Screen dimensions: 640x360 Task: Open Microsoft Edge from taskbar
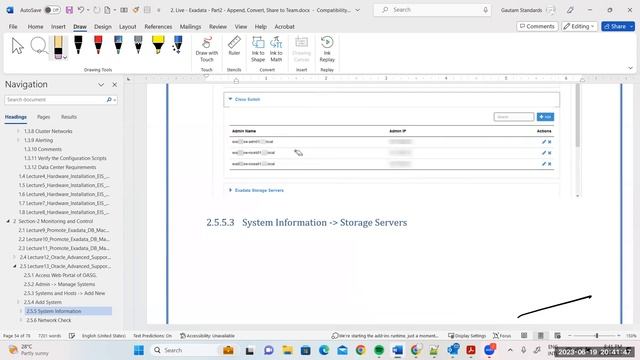point(324,350)
